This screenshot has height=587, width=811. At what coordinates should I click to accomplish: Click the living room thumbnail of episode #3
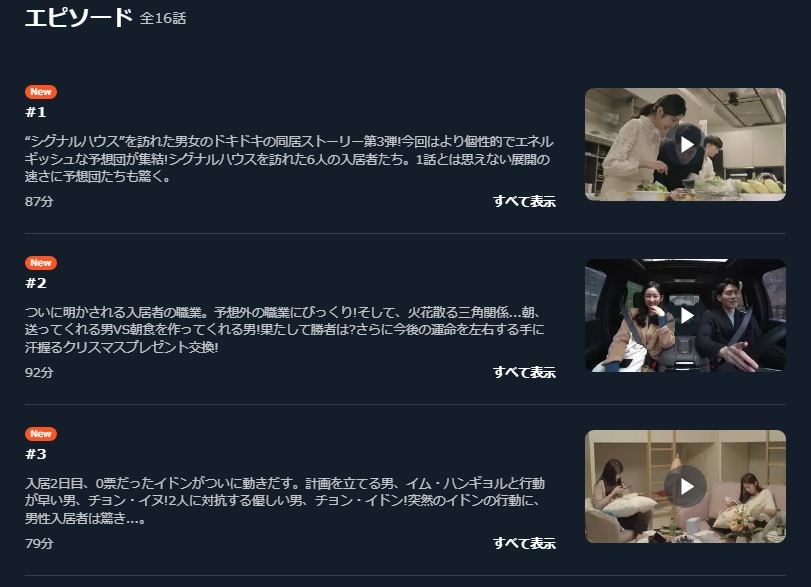click(685, 487)
